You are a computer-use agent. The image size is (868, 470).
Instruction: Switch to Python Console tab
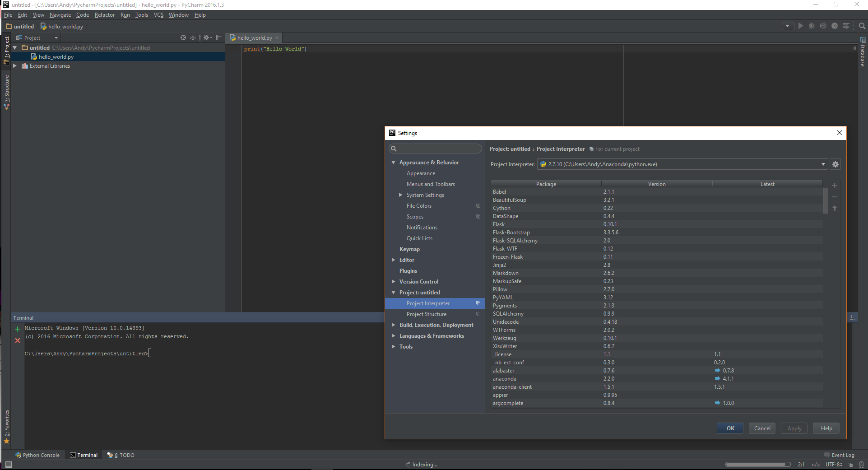(37, 455)
